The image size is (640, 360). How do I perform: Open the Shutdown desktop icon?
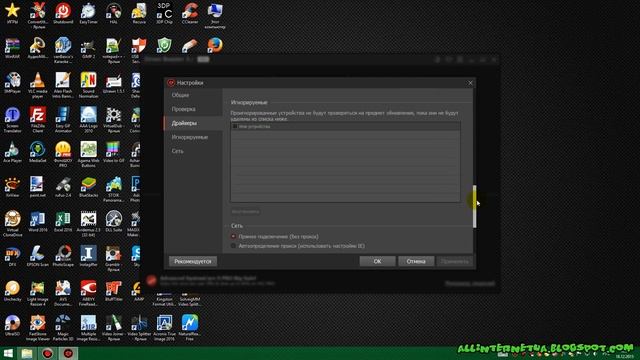click(63, 13)
